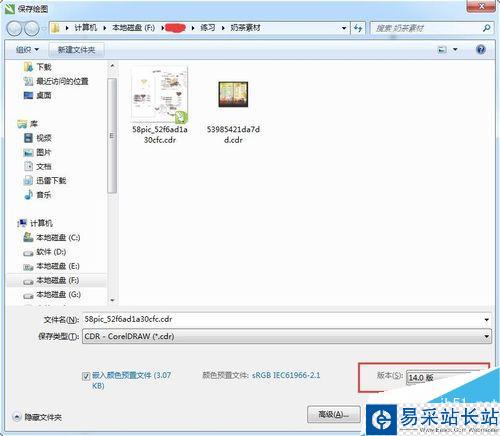Open the 文档 library

coord(37,166)
